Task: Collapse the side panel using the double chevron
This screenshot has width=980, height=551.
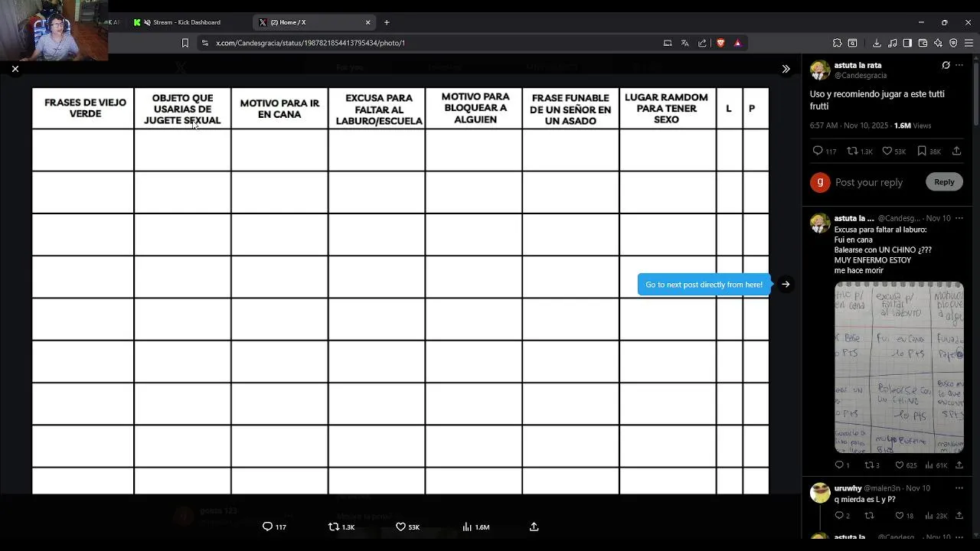Action: pyautogui.click(x=786, y=69)
